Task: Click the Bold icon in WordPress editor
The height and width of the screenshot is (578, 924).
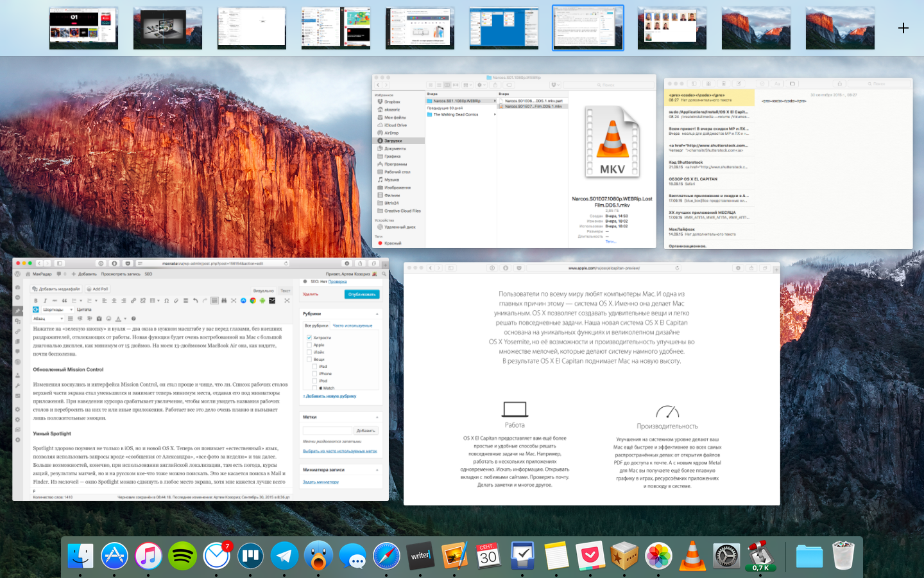Action: pyautogui.click(x=36, y=301)
